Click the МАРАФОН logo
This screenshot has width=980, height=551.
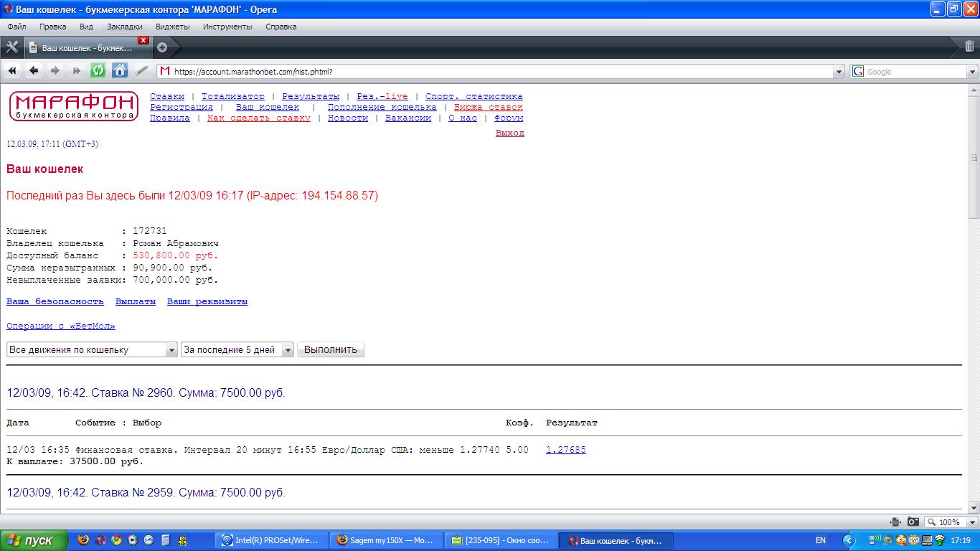coord(73,106)
